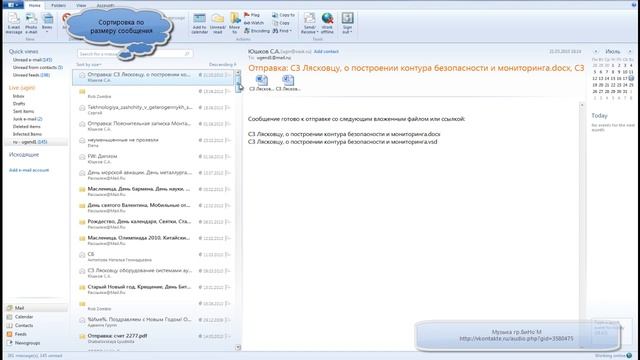The width and height of the screenshot is (640, 360).
Task: Toggle flag on FW: Диплом message
Action: [228, 157]
